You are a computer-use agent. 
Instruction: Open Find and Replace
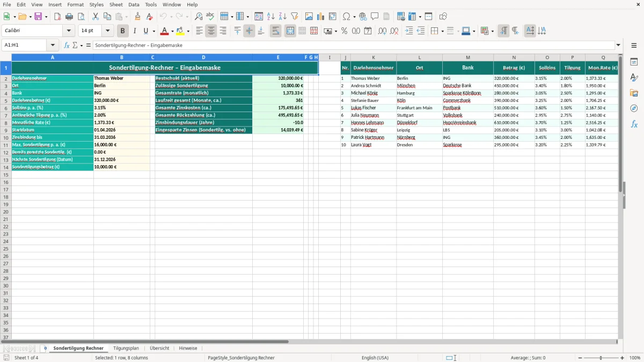click(199, 17)
